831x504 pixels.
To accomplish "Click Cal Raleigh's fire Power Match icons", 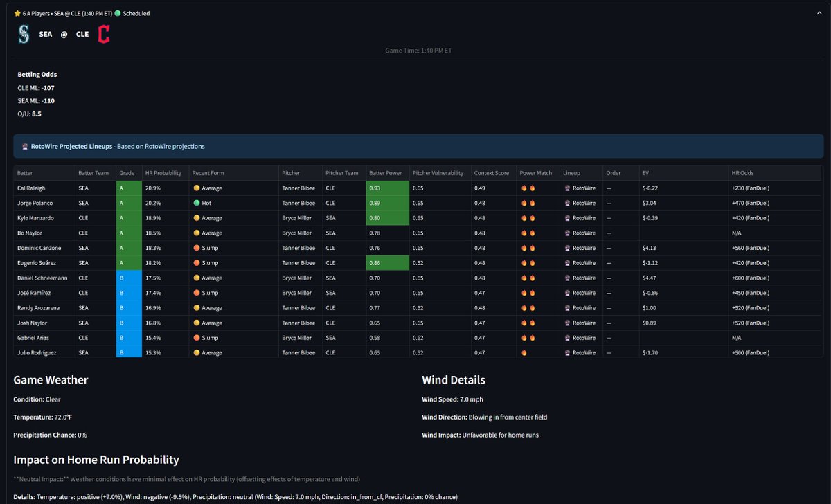I will click(x=528, y=188).
